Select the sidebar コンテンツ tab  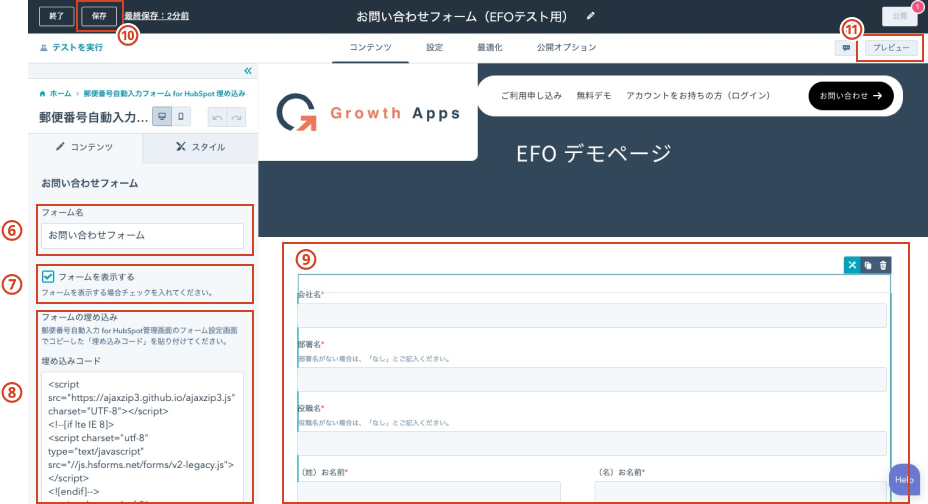click(x=85, y=147)
